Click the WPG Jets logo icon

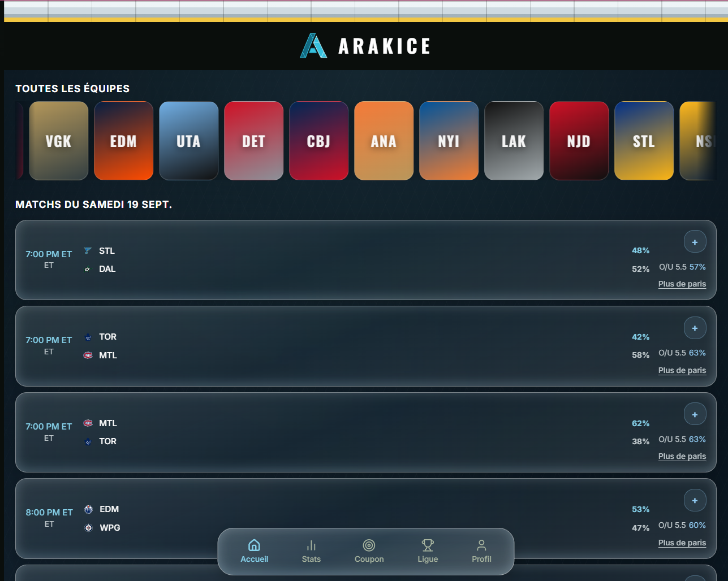(88, 527)
